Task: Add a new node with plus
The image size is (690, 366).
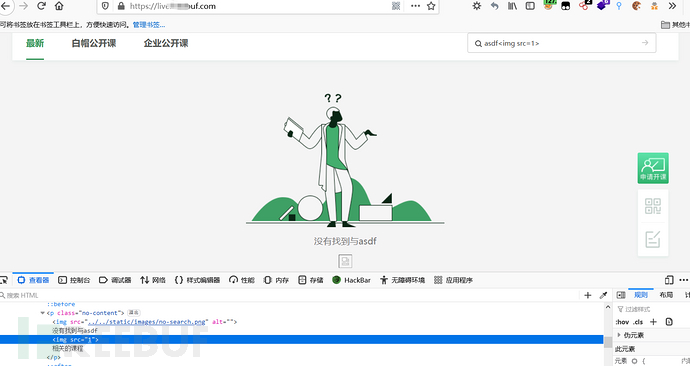Action: [x=587, y=295]
